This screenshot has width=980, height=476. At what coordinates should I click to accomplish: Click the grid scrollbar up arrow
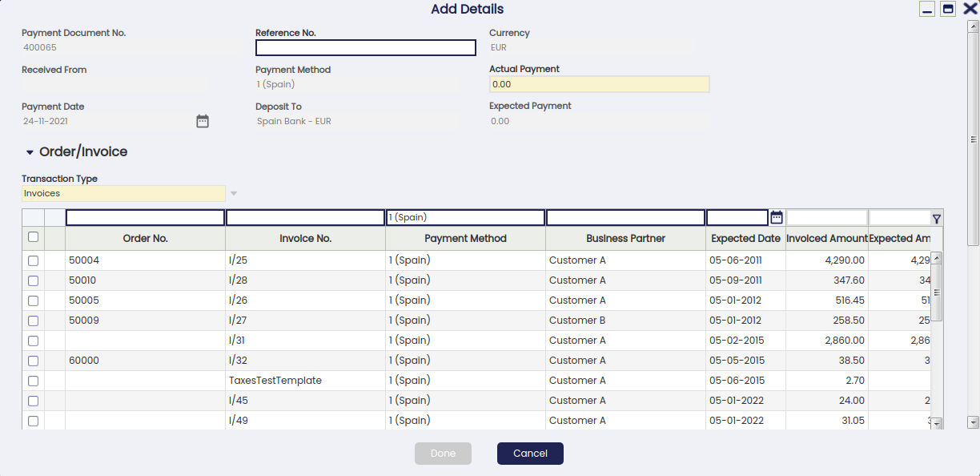click(937, 258)
